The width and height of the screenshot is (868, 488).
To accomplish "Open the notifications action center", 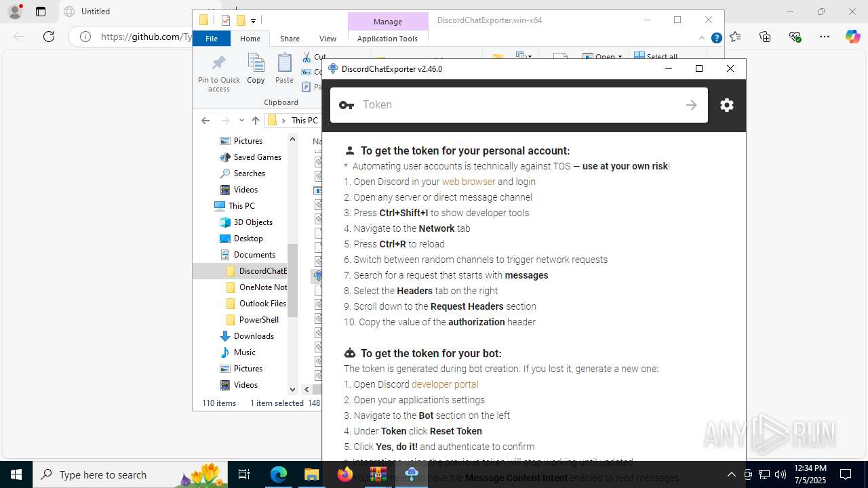I will pyautogui.click(x=846, y=474).
